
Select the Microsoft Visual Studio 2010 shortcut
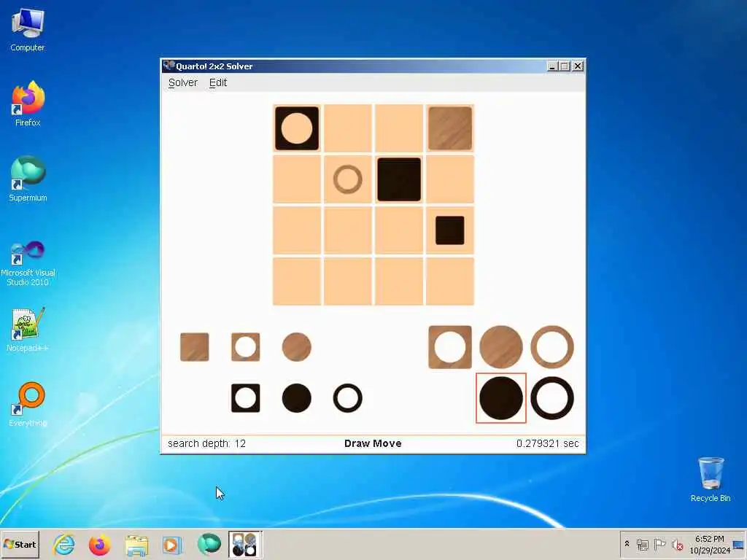click(x=28, y=263)
